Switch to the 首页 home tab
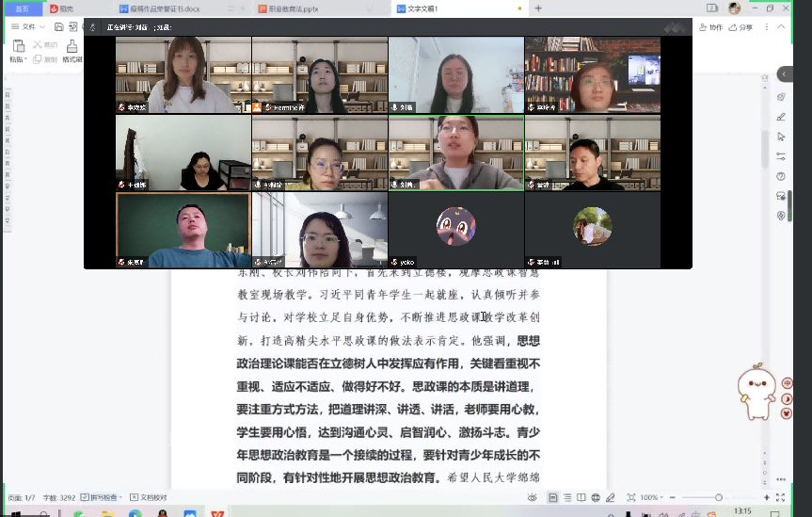This screenshot has width=812, height=517. [22, 8]
